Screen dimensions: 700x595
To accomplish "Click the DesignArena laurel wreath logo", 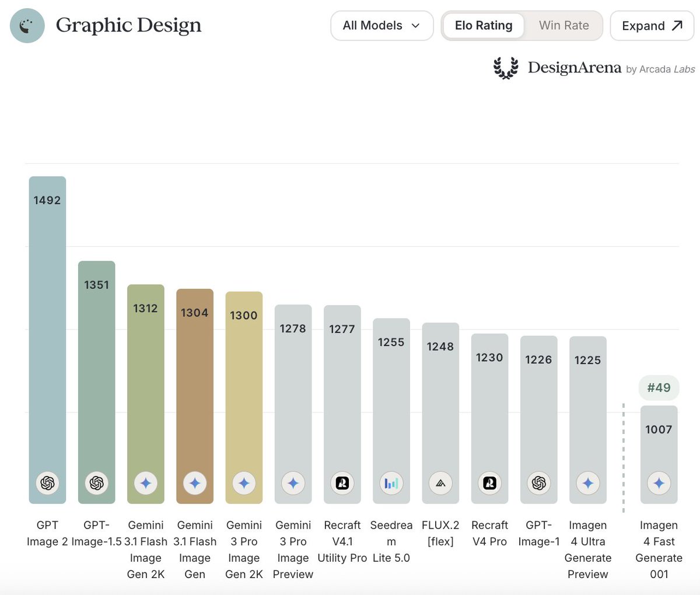I will pos(506,68).
